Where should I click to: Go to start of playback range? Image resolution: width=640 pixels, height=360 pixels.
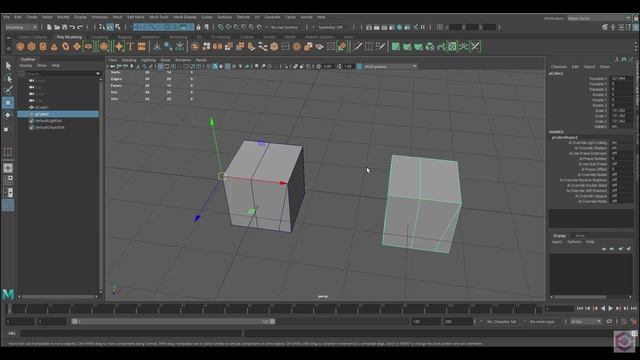click(580, 309)
